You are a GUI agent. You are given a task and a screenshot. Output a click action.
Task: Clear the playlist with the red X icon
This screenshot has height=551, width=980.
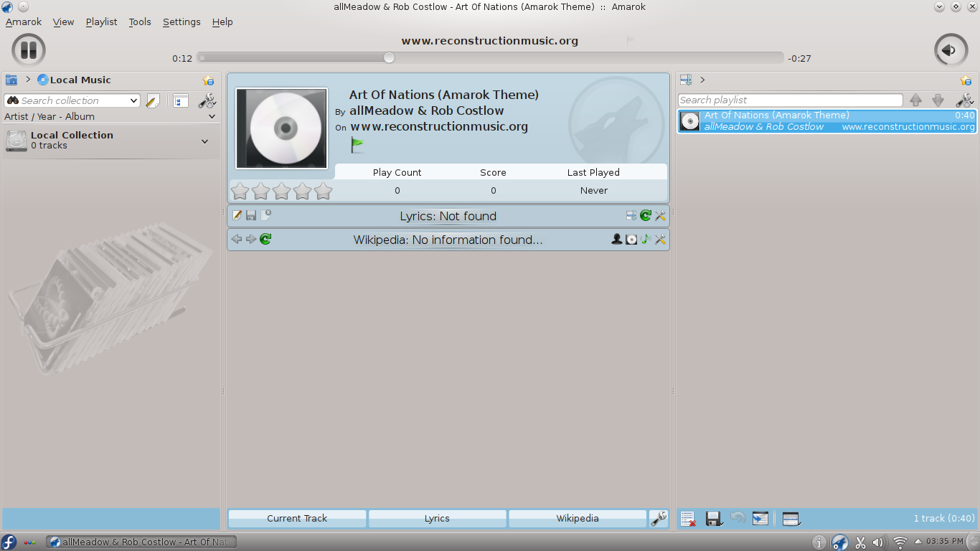pos(688,519)
